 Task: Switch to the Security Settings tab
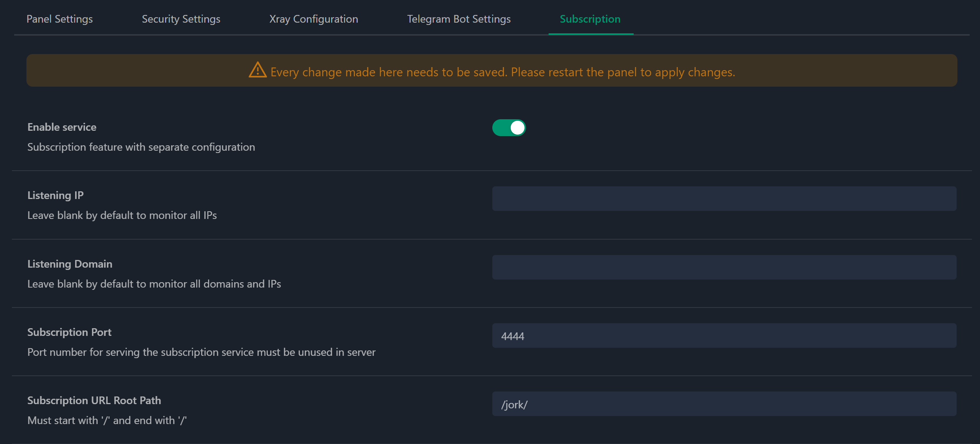click(x=181, y=19)
